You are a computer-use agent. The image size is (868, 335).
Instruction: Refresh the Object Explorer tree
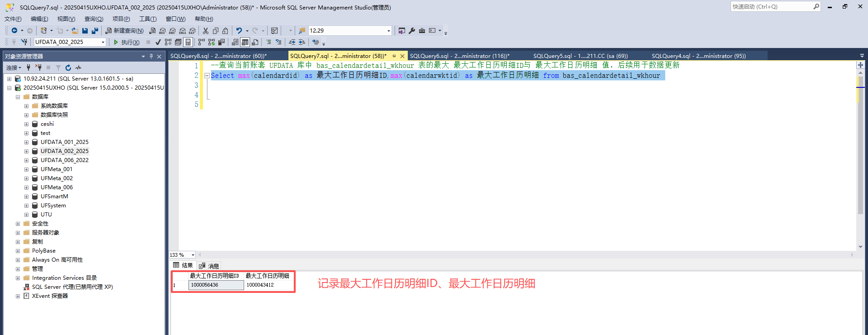click(68, 67)
